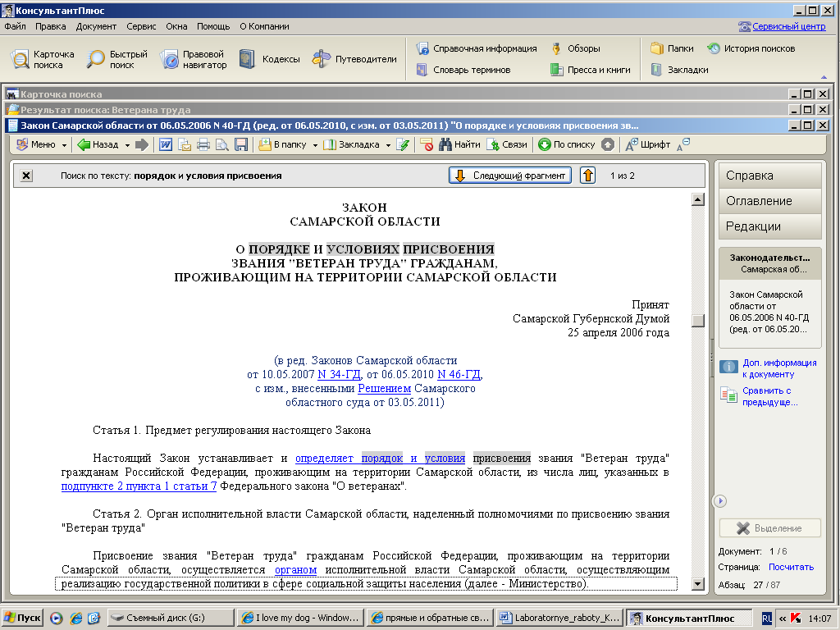Open Правовой навигатор

194,59
